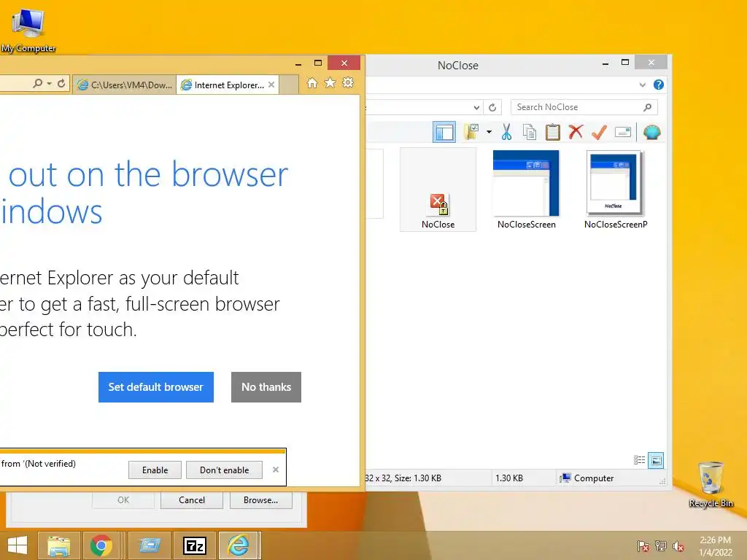747x560 pixels.
Task: Open the Windows Start button
Action: pyautogui.click(x=18, y=545)
